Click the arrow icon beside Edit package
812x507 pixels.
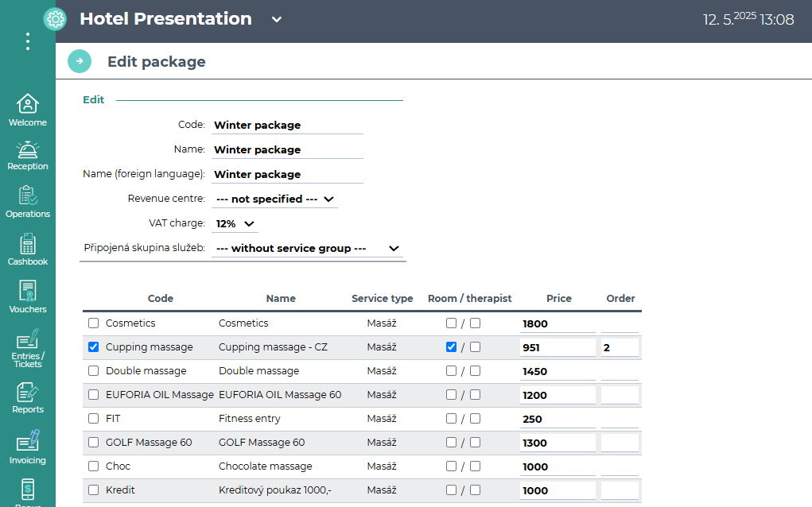click(80, 61)
